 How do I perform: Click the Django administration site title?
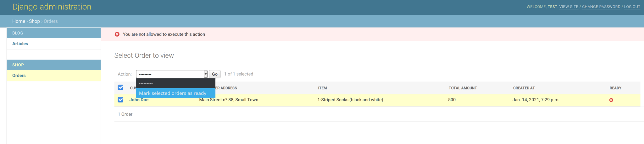tap(52, 7)
